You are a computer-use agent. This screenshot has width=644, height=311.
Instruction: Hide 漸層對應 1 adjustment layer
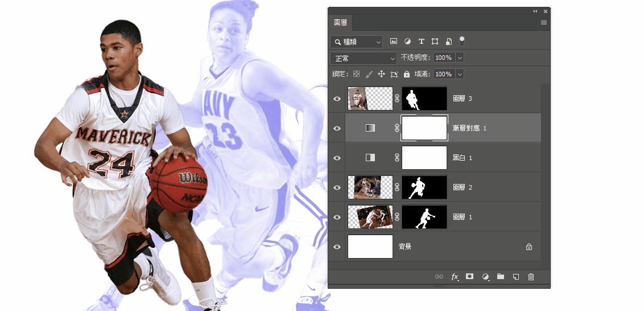tap(337, 128)
